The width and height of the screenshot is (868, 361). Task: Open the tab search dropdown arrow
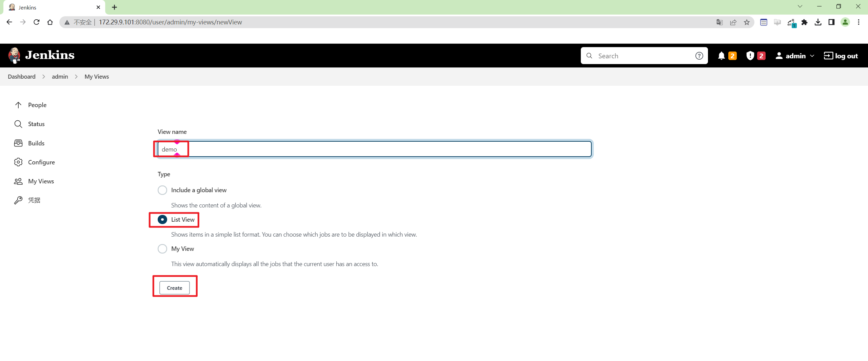800,6
